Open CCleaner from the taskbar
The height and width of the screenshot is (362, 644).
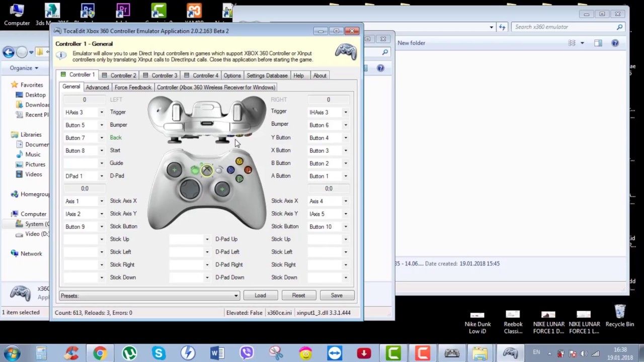pos(71,353)
